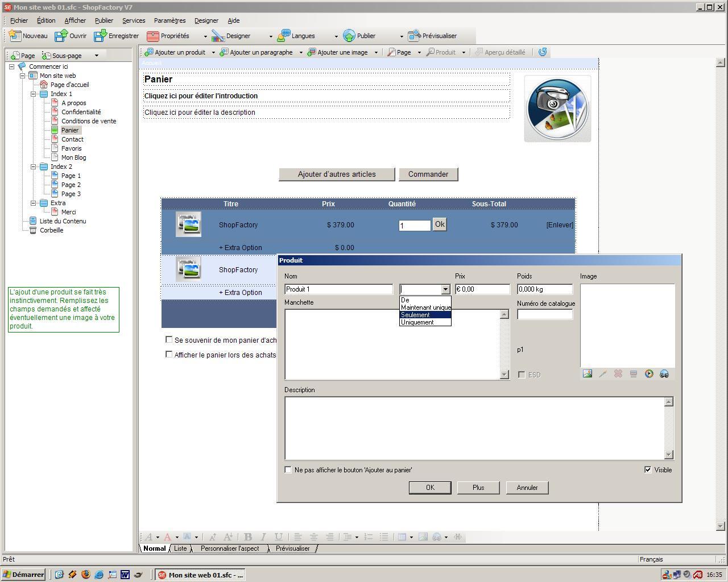The image size is (728, 582).
Task: Open a site with the Ouvrir icon
Action: 61,36
